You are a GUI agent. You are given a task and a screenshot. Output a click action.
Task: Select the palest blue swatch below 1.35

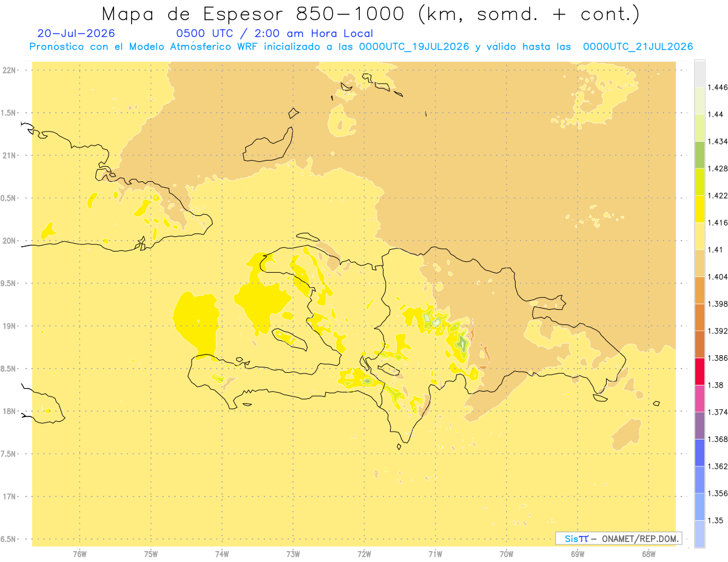click(x=699, y=534)
